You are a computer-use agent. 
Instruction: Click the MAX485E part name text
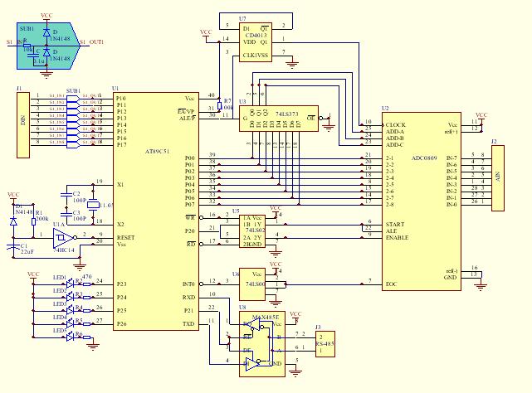[x=266, y=318]
